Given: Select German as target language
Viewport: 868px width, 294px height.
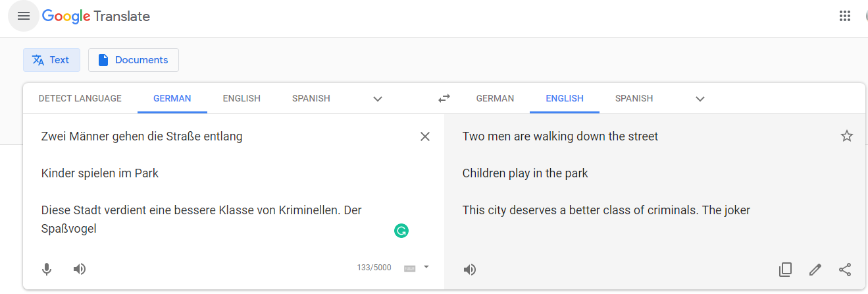Looking at the screenshot, I should (495, 98).
